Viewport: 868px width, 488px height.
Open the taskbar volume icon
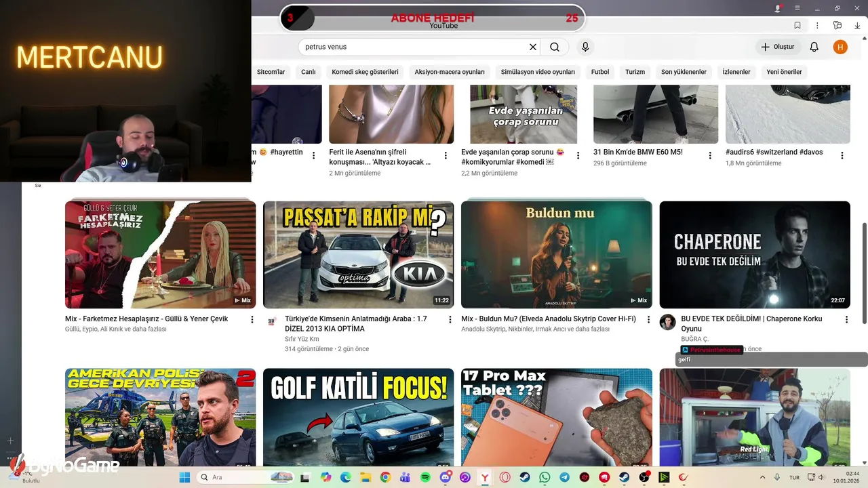click(822, 477)
